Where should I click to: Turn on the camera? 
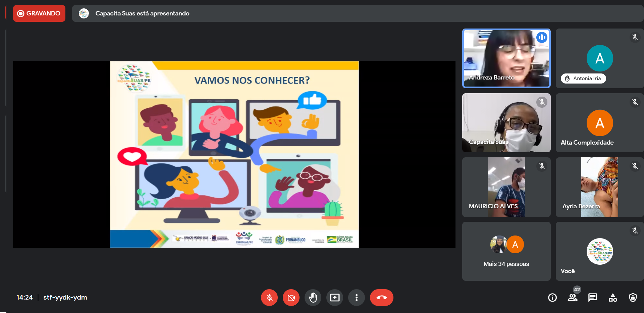pos(291,298)
